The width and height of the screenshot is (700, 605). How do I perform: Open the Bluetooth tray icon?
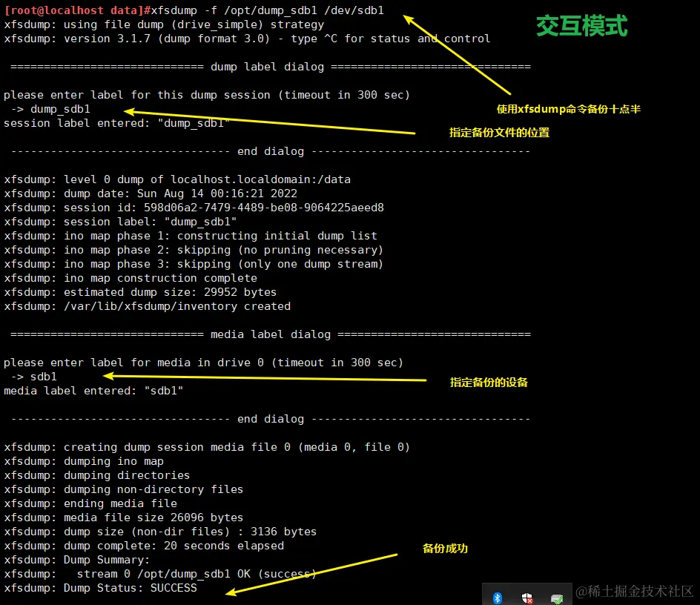(x=498, y=598)
